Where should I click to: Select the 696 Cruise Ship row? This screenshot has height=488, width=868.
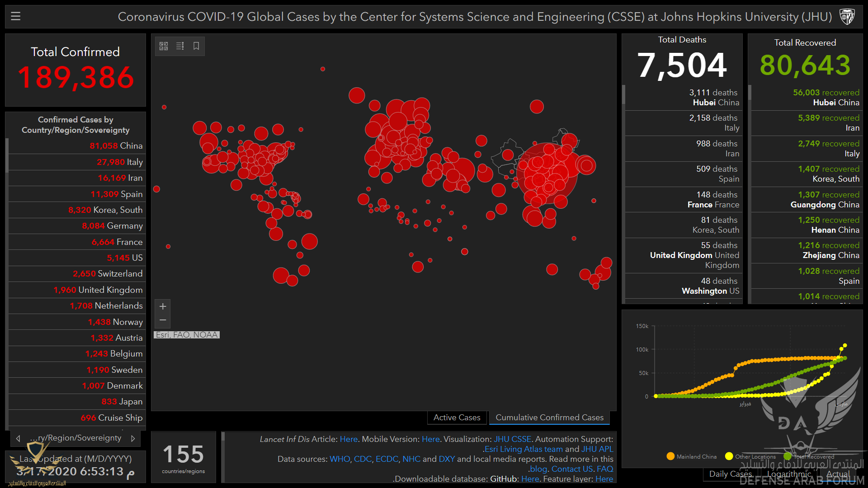pyautogui.click(x=76, y=418)
